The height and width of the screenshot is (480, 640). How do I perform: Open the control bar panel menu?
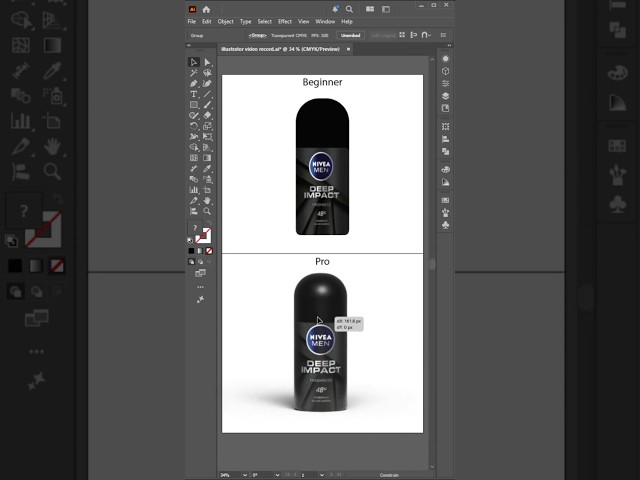coord(443,35)
